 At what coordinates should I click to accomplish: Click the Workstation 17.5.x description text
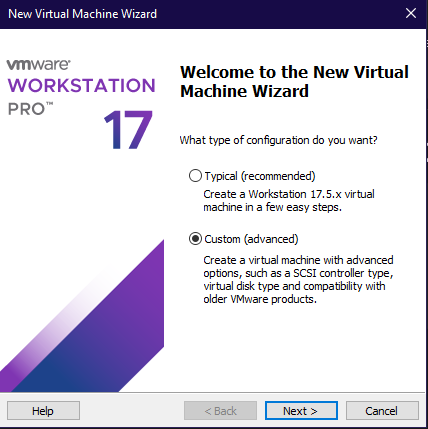pos(289,200)
